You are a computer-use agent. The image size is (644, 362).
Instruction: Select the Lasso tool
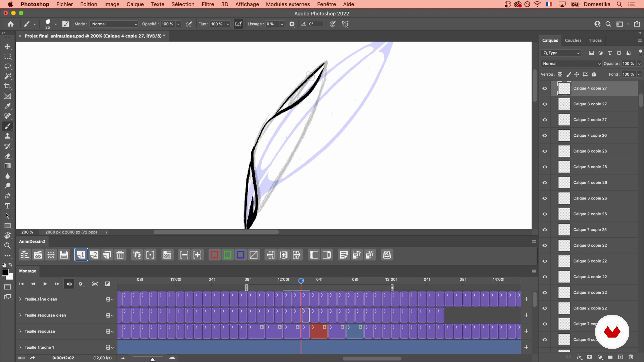[8, 67]
